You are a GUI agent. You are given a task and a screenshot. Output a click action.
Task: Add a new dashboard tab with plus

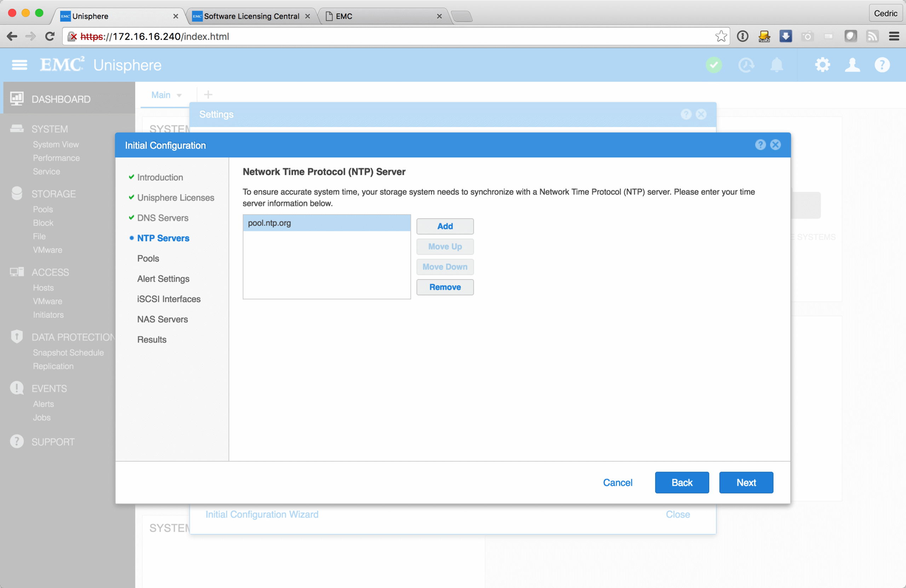coord(208,94)
